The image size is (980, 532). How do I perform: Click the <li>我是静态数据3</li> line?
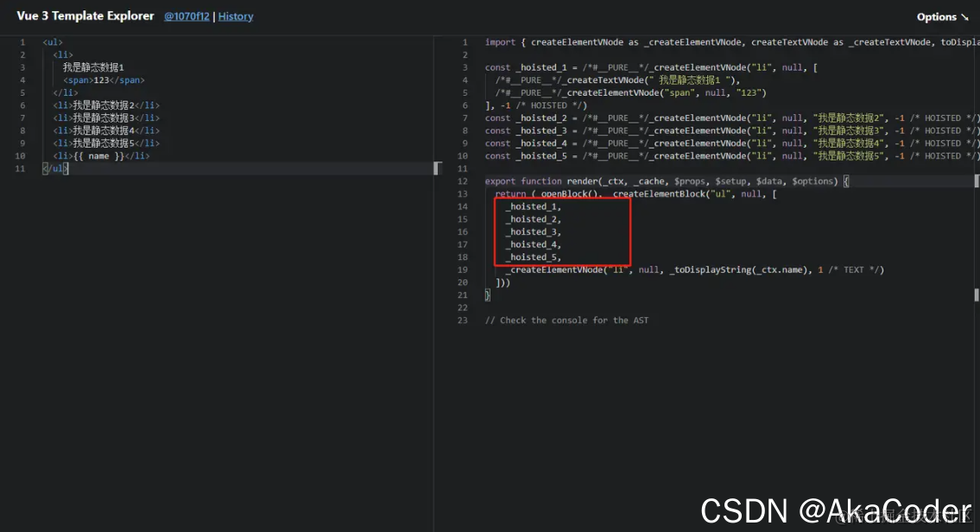point(106,118)
